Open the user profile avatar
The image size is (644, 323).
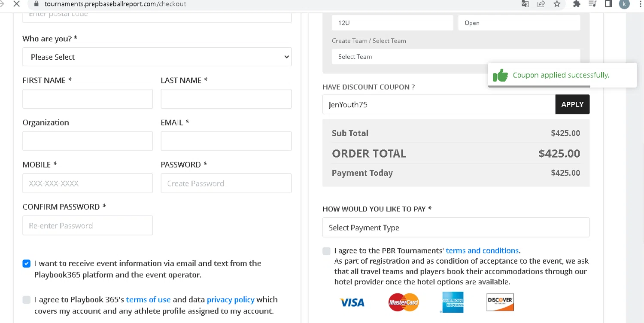(x=624, y=4)
